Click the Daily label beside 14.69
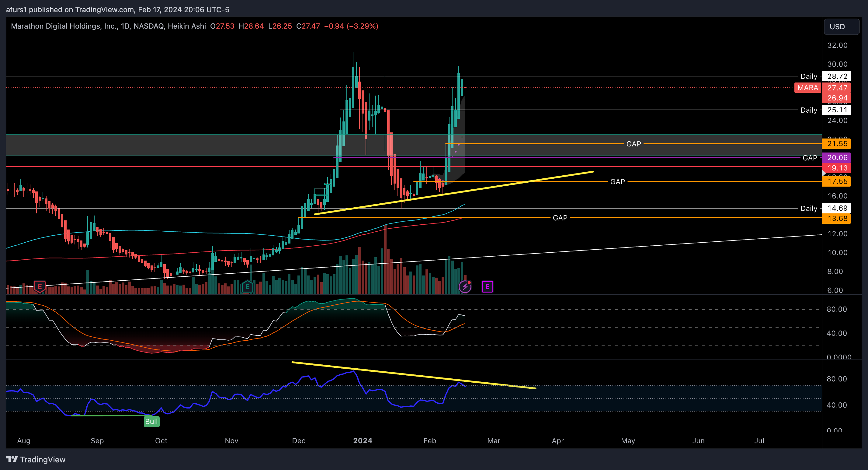 809,208
